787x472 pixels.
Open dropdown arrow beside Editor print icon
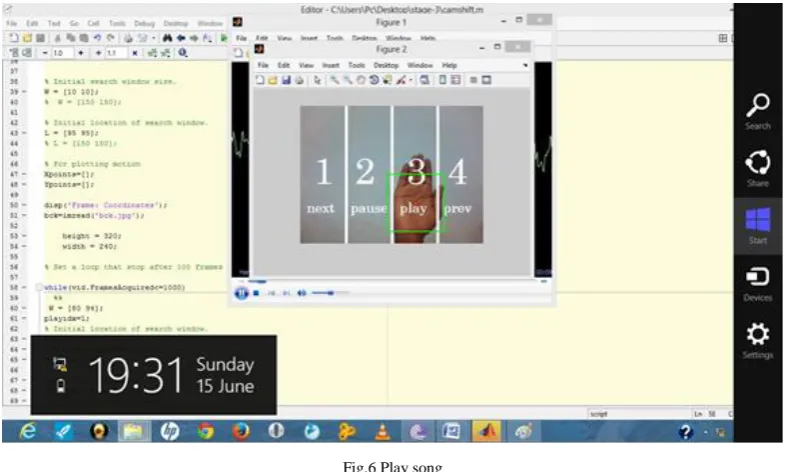[153, 38]
